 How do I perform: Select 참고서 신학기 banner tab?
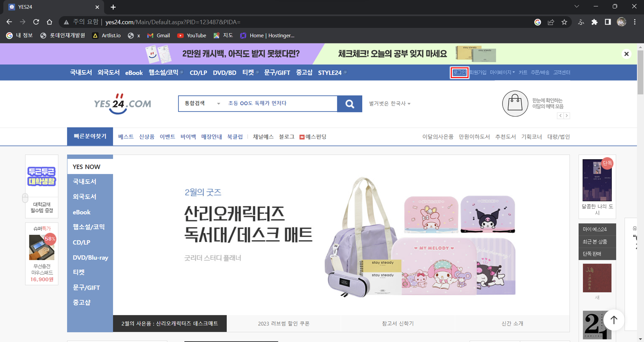point(398,323)
